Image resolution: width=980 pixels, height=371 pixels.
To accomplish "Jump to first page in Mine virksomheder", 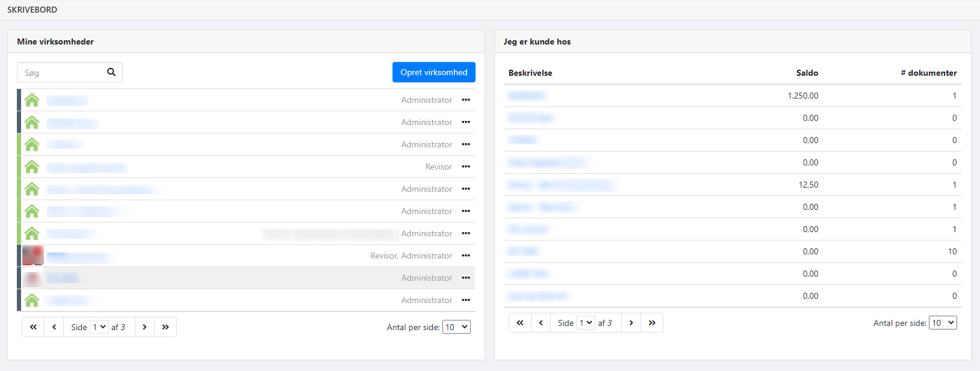I will coord(33,327).
